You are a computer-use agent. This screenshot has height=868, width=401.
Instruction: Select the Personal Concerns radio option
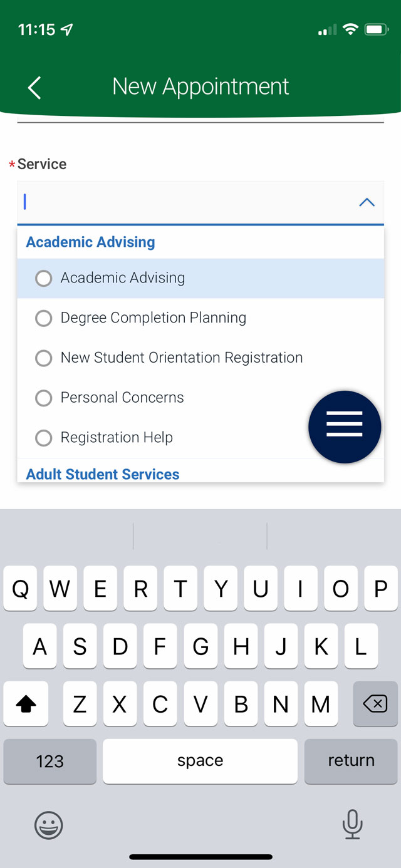tap(200, 398)
